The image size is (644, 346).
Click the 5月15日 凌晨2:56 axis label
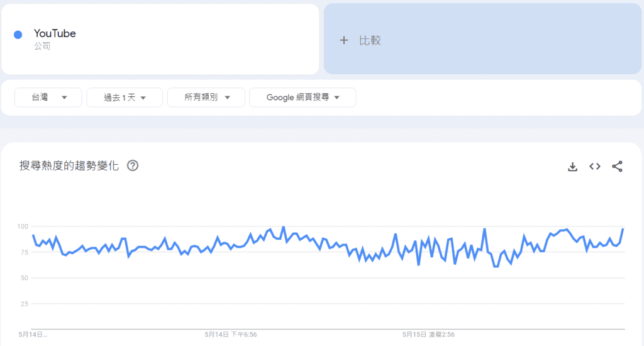click(x=428, y=335)
